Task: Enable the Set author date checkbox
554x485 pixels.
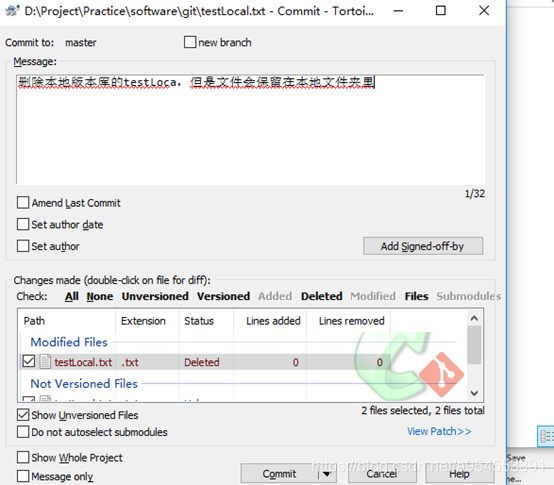Action: tap(23, 224)
